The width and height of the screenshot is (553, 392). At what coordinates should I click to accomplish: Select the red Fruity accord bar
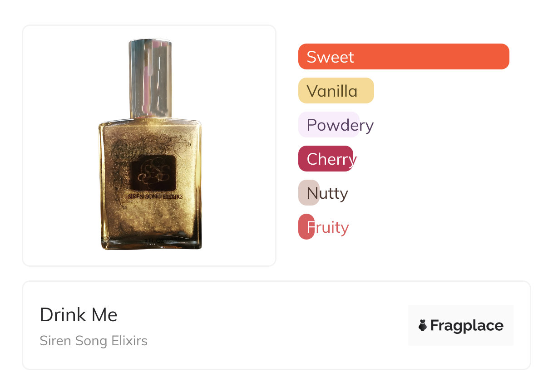pyautogui.click(x=302, y=227)
